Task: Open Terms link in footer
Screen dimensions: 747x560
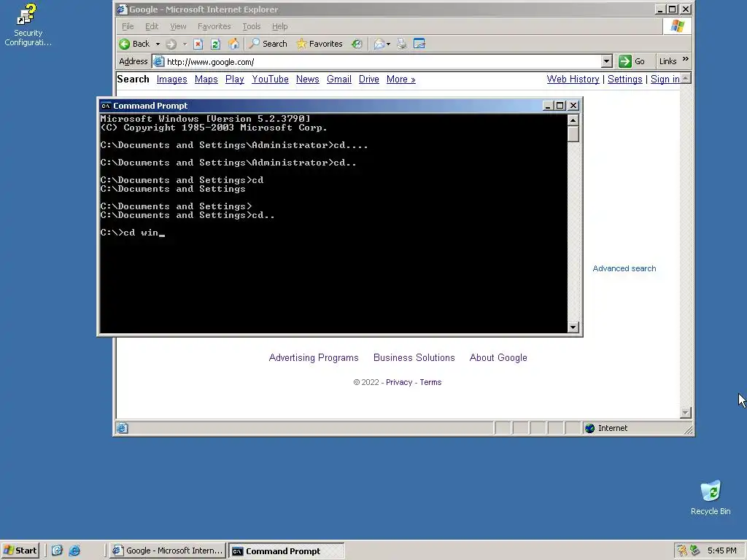Action: pos(430,382)
